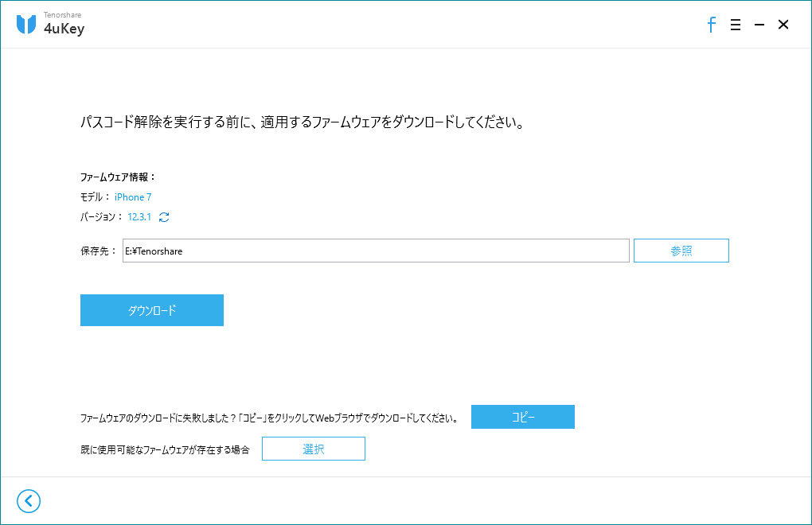
Task: Close the 4uKey application
Action: click(x=783, y=25)
